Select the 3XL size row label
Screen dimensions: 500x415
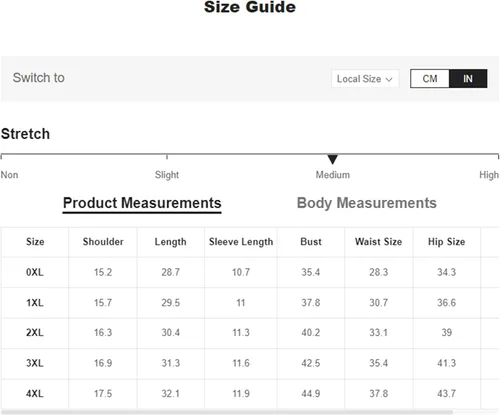35,363
